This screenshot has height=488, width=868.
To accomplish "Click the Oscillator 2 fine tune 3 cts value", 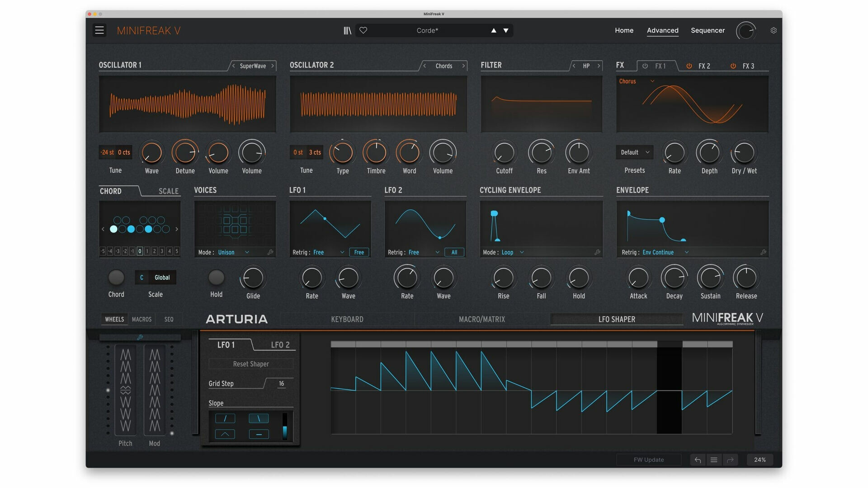I will point(315,152).
